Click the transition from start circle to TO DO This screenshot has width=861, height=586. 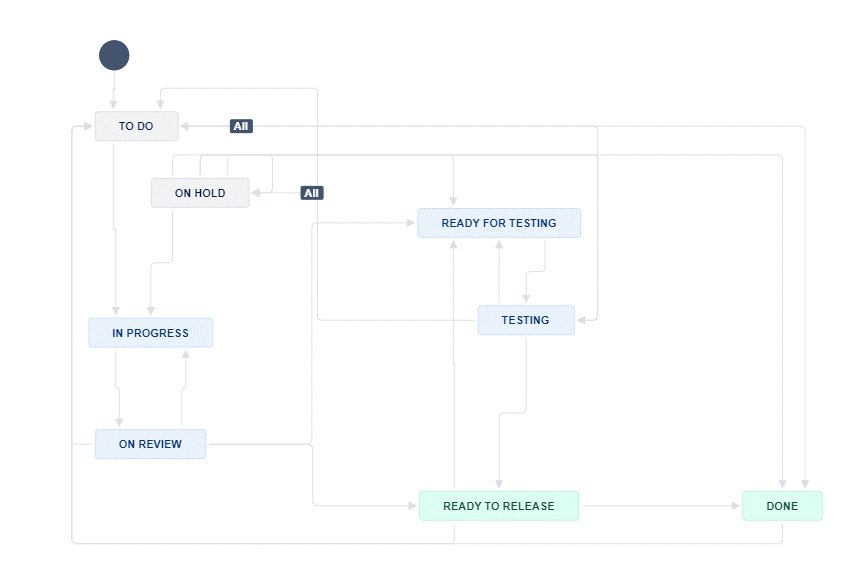[x=114, y=95]
